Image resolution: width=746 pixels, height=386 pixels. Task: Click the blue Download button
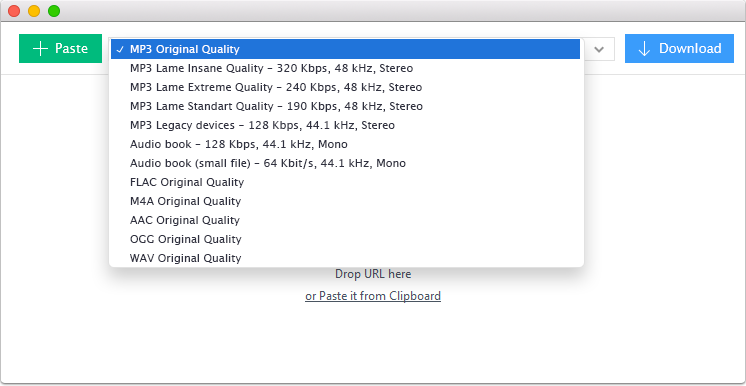679,49
